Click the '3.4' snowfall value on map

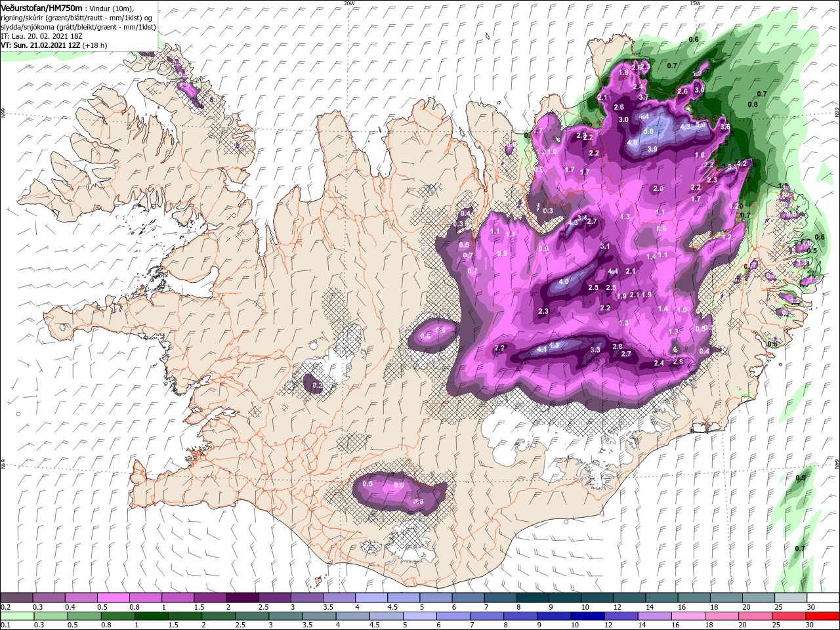click(582, 218)
